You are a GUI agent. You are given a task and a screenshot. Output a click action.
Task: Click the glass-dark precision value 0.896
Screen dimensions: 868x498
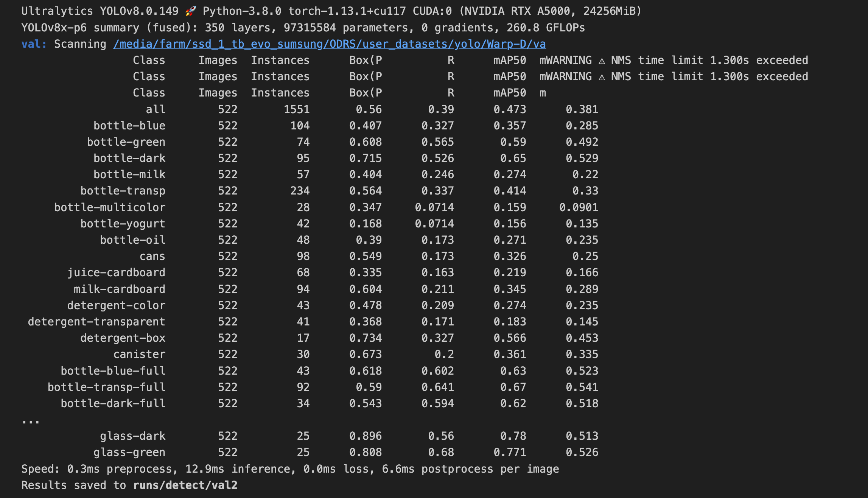point(365,436)
